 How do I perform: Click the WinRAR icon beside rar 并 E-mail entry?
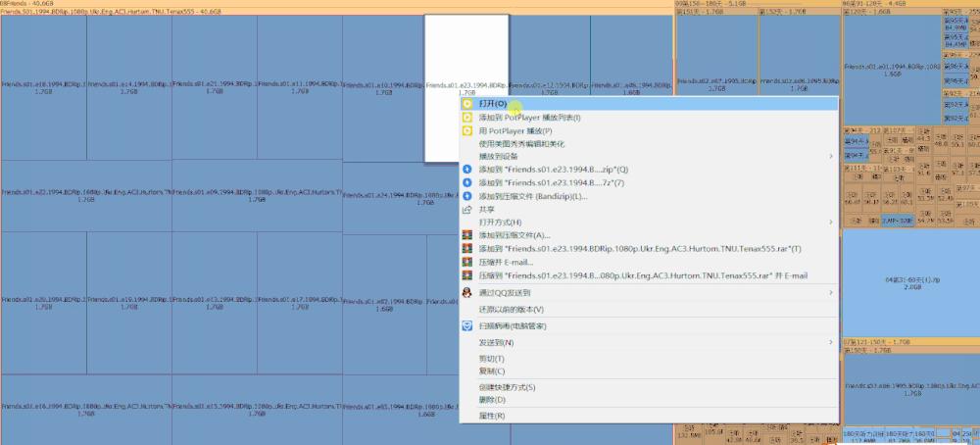[466, 275]
